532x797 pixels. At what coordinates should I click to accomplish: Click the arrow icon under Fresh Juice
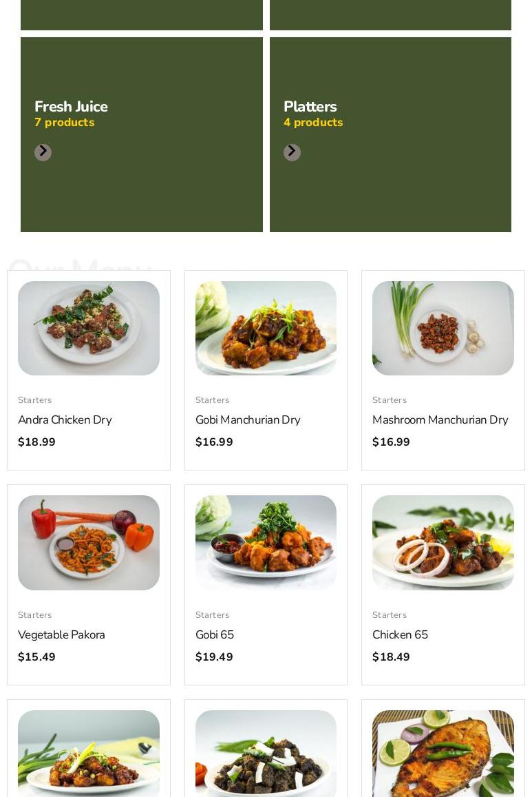(43, 152)
